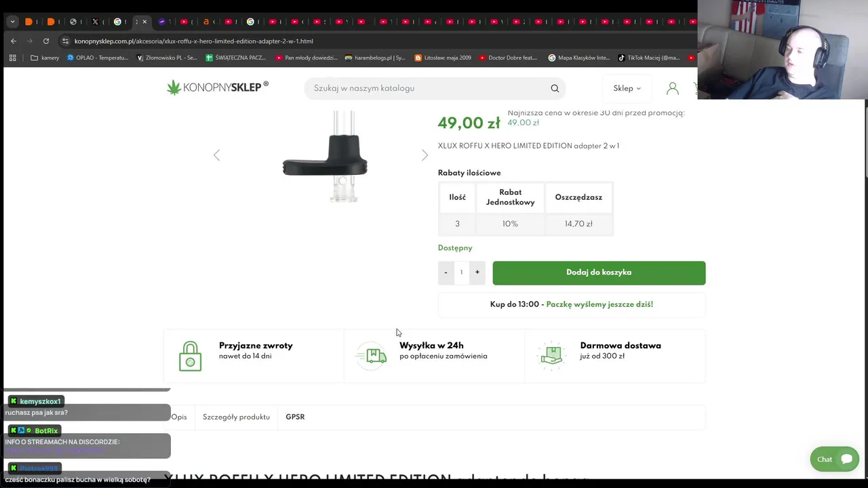Screen dimensions: 868x488
Task: Open the TikTok Maciej bookmark
Action: [649, 58]
